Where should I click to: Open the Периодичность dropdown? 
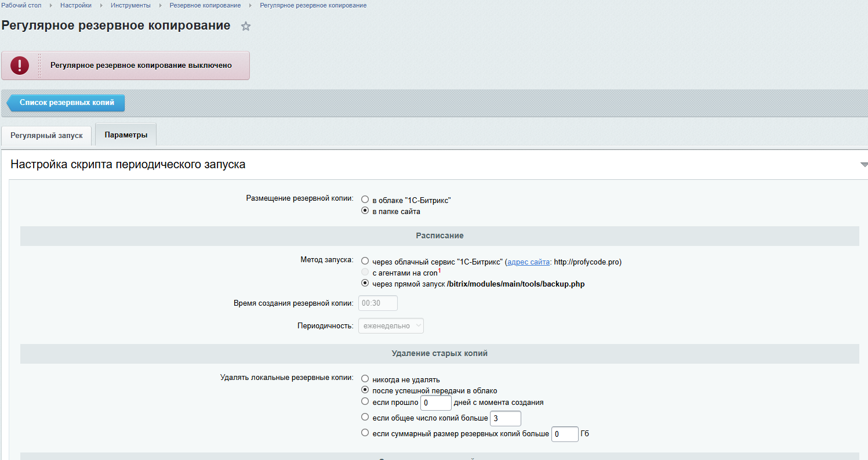(x=391, y=326)
